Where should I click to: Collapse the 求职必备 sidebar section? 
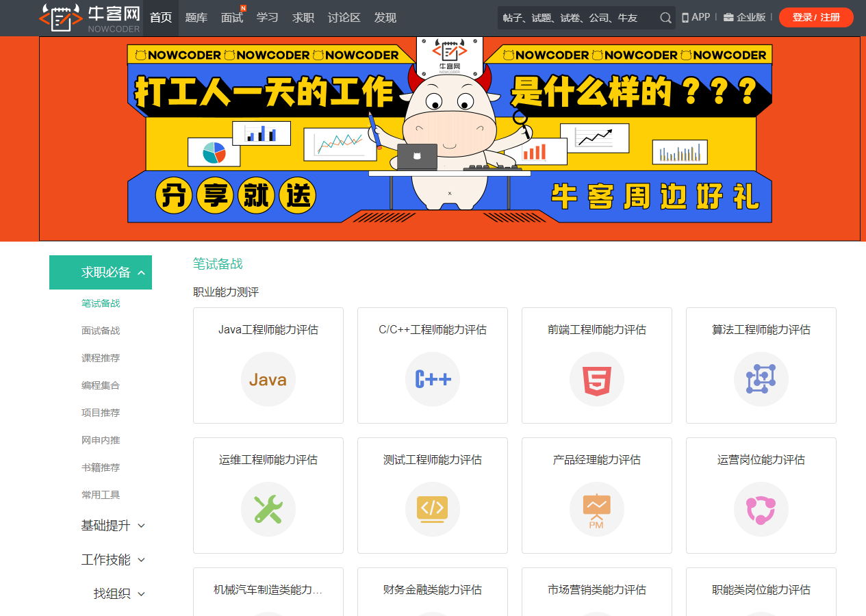tap(101, 272)
